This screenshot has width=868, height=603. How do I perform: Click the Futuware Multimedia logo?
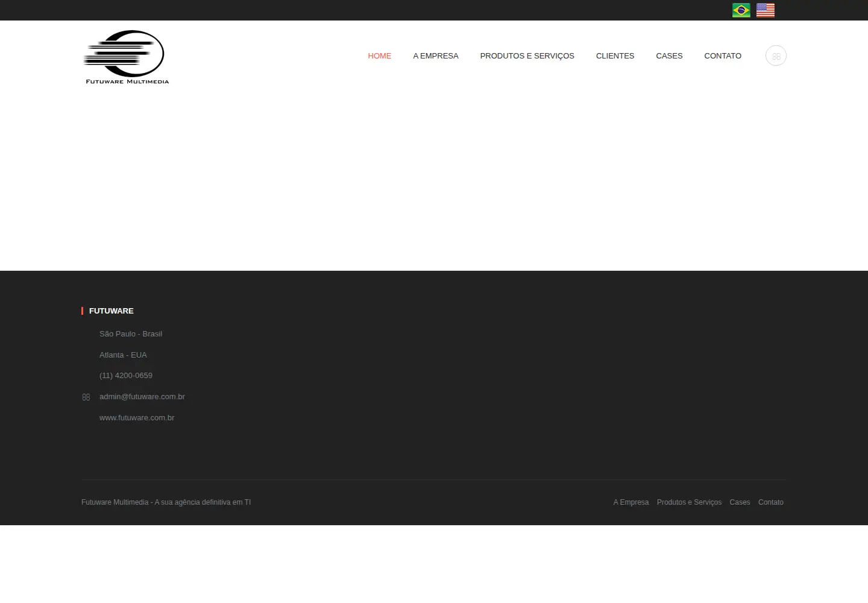(x=127, y=57)
